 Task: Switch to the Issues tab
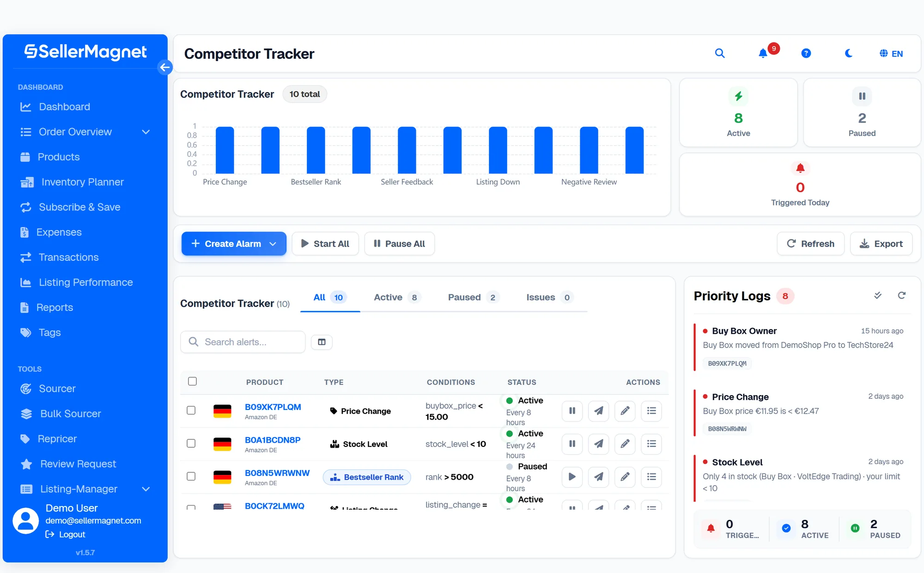coord(549,297)
